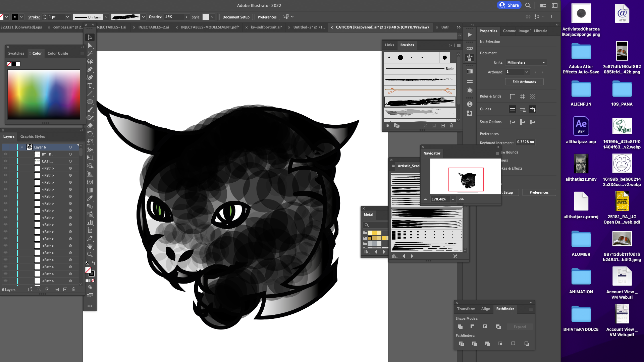The image size is (644, 362).
Task: Switch to the Links tab
Action: tap(389, 45)
